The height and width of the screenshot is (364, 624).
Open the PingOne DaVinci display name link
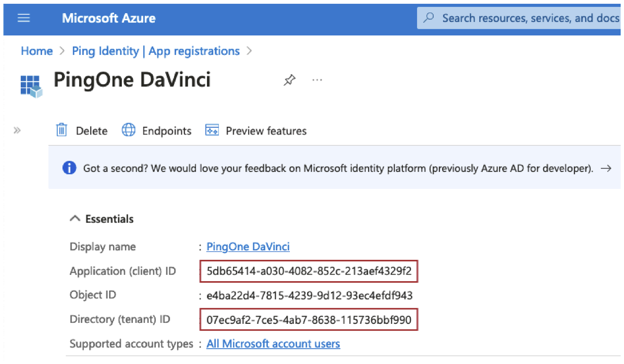248,247
